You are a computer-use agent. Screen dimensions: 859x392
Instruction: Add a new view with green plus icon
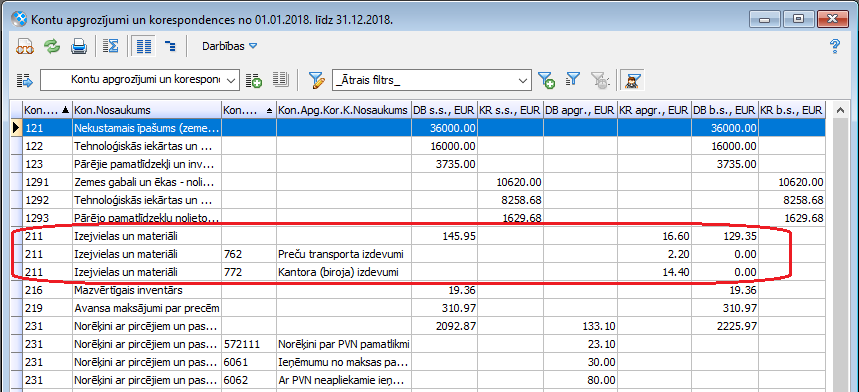coord(254,80)
